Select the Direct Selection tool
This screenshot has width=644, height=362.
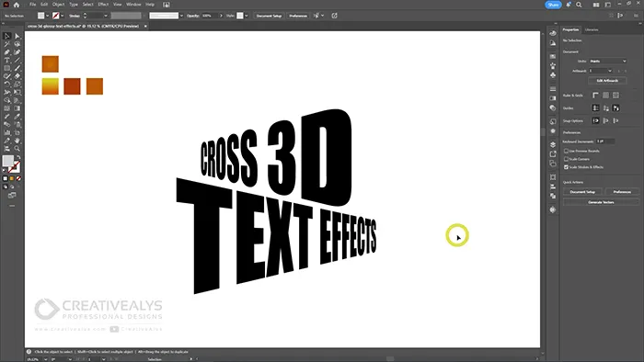[17, 36]
